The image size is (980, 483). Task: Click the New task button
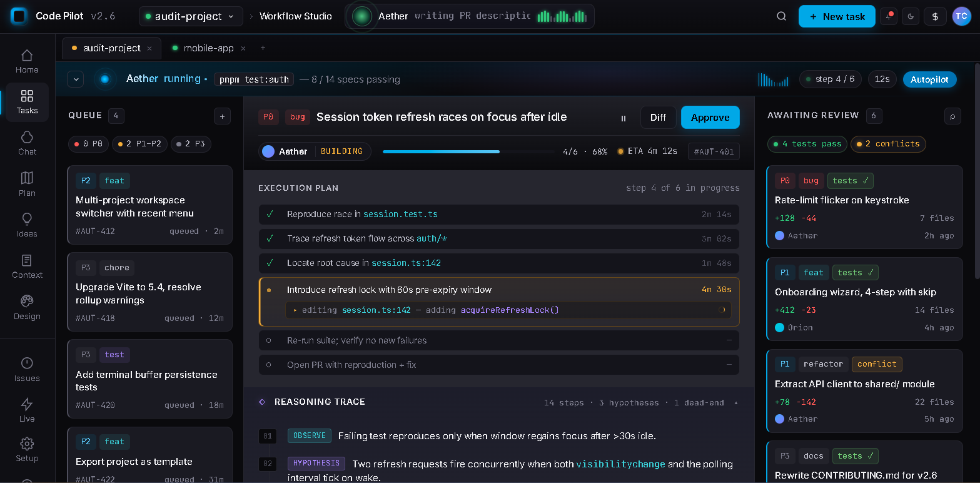point(836,16)
